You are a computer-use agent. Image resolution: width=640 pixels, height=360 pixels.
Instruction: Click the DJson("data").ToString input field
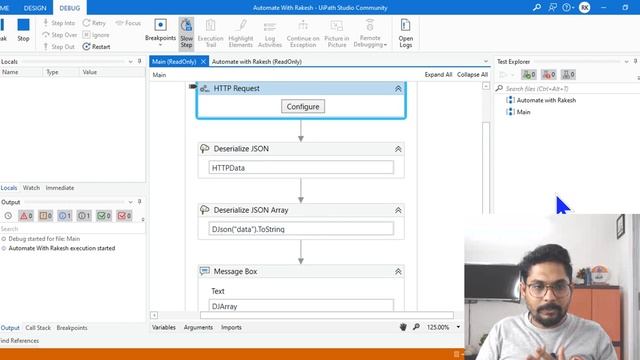301,229
